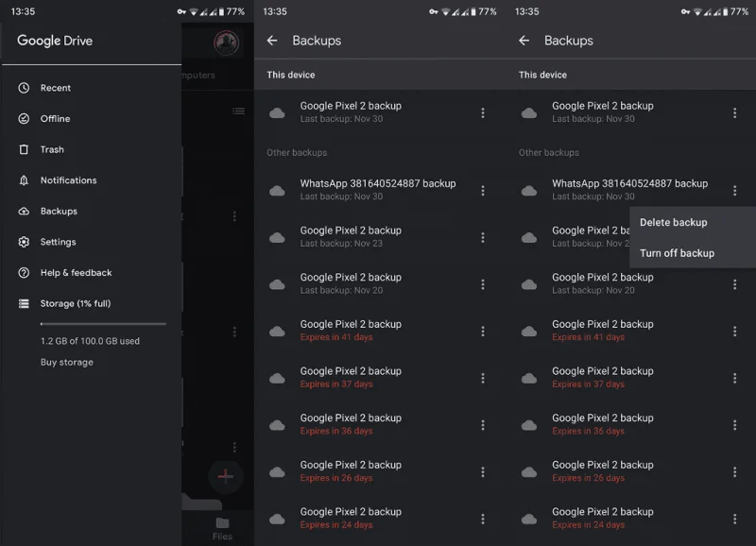Viewport: 756px width, 546px height.
Task: Open more options for 24-days backup, middle screen
Action: [483, 519]
